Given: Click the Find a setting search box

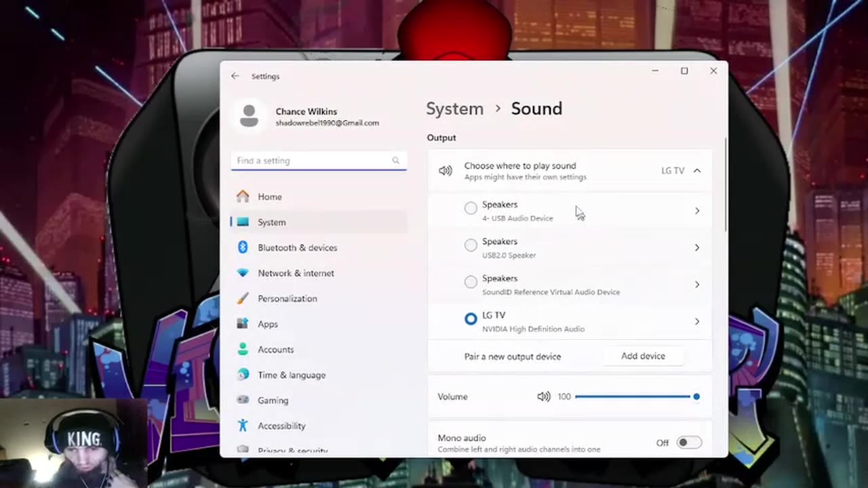Looking at the screenshot, I should tap(319, 161).
